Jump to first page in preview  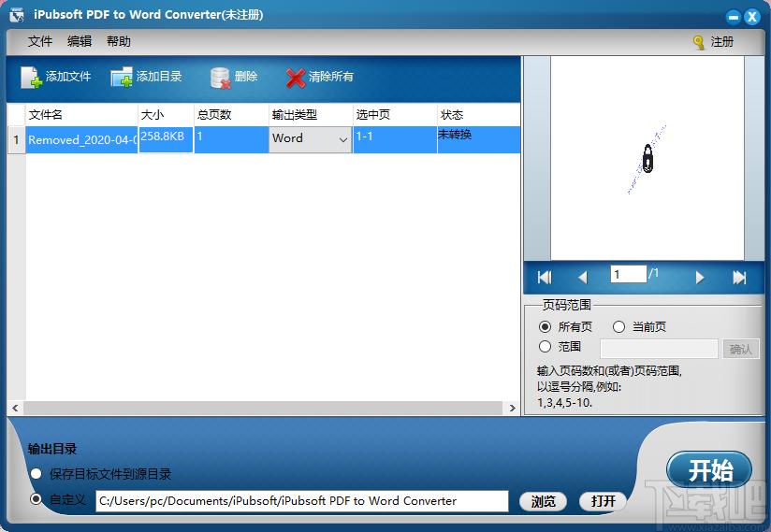pyautogui.click(x=545, y=278)
